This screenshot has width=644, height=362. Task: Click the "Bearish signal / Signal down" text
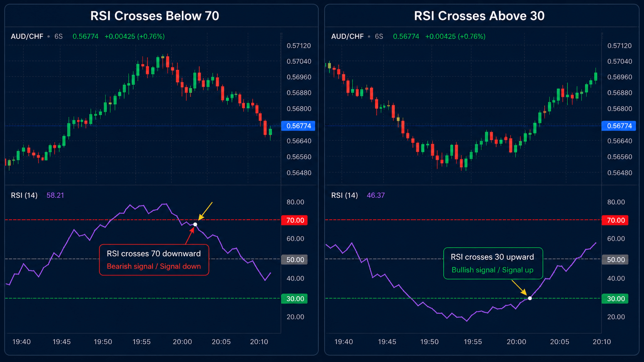pos(154,266)
